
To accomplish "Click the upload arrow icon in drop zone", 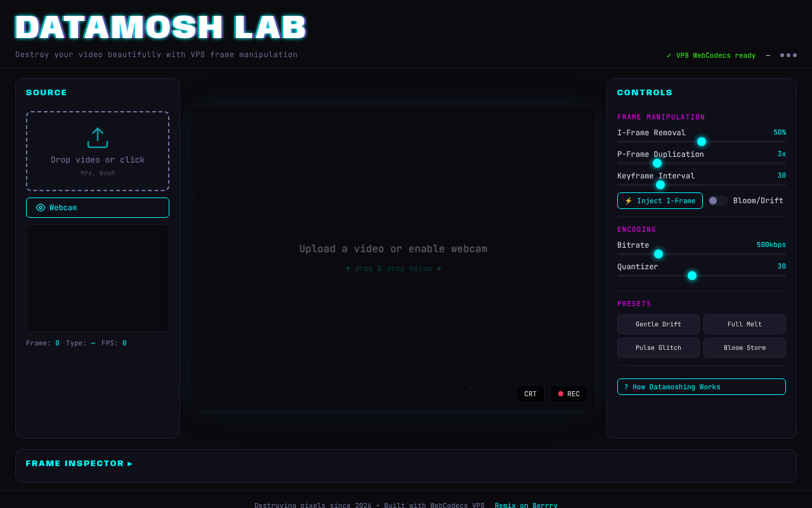I will tap(97, 138).
